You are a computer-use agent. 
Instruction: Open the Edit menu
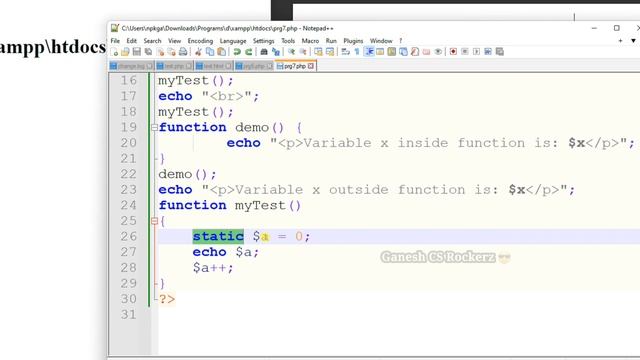click(131, 41)
